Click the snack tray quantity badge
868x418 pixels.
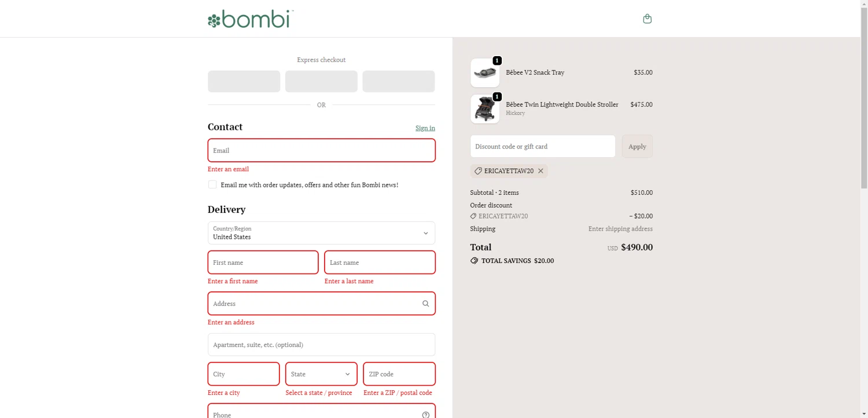click(497, 61)
